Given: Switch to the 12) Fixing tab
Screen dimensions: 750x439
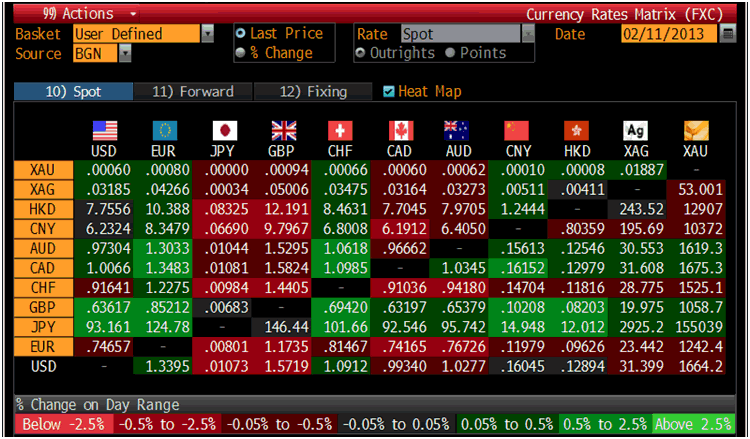Looking at the screenshot, I should [313, 91].
